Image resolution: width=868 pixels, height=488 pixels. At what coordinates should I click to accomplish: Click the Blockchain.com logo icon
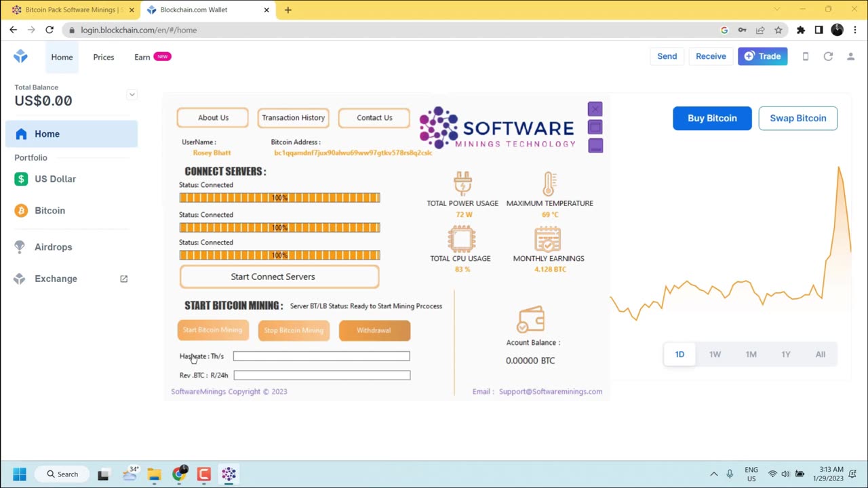pyautogui.click(x=20, y=56)
